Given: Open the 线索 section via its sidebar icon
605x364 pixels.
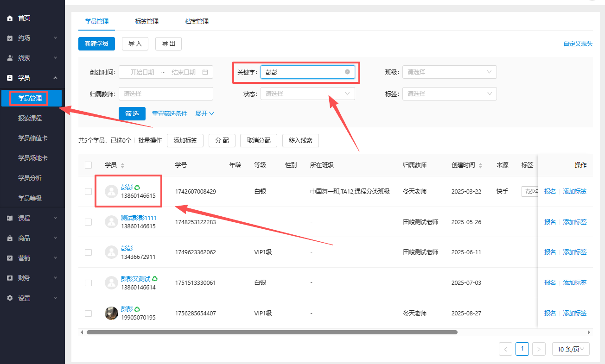Looking at the screenshot, I should point(10,58).
